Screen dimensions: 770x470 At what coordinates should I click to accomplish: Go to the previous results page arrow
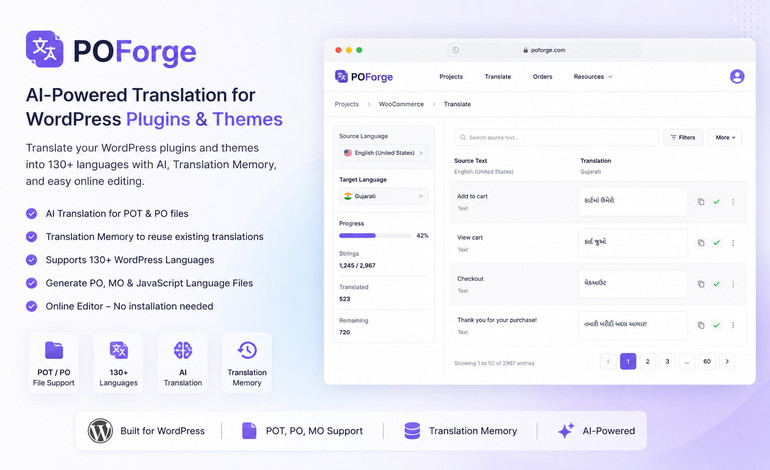pos(608,361)
